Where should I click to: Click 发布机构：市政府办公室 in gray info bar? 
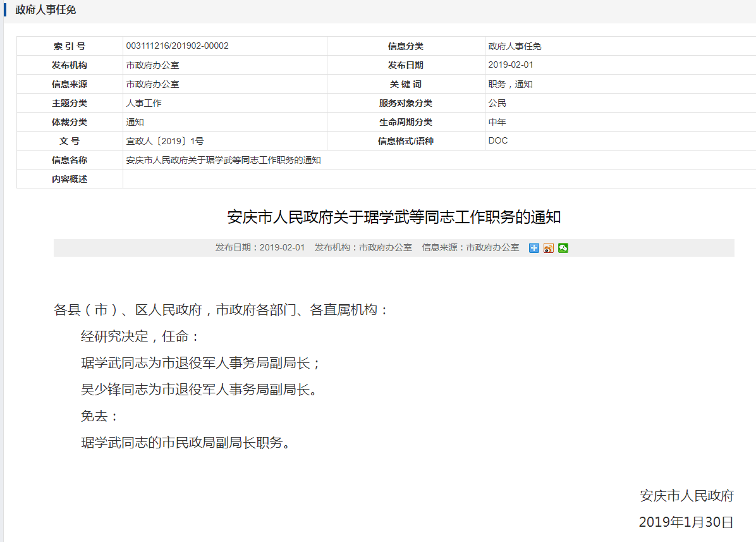363,247
